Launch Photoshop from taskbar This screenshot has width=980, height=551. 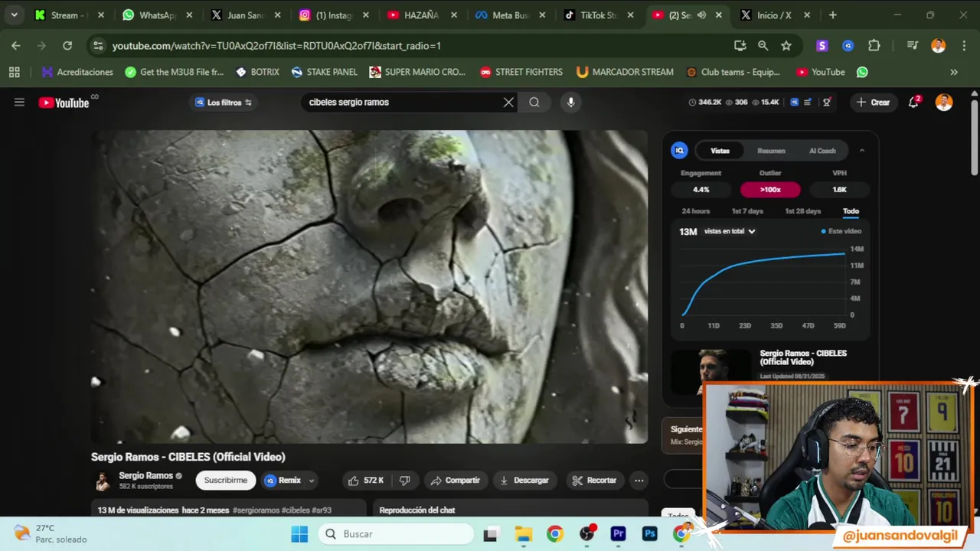pyautogui.click(x=650, y=533)
